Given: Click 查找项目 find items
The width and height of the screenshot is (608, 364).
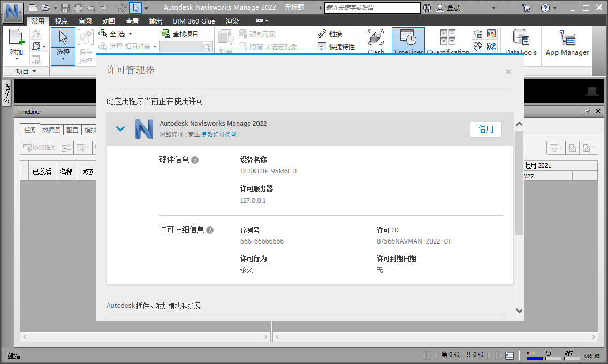Looking at the screenshot, I should (180, 34).
